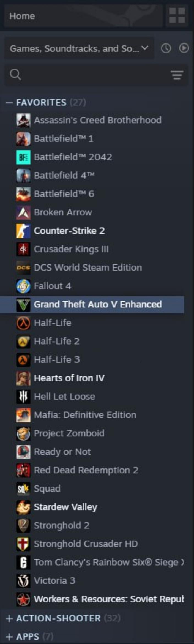Image resolution: width=194 pixels, height=644 pixels.
Task: Click the Rainbow Six Siege icon
Action: (x=23, y=562)
